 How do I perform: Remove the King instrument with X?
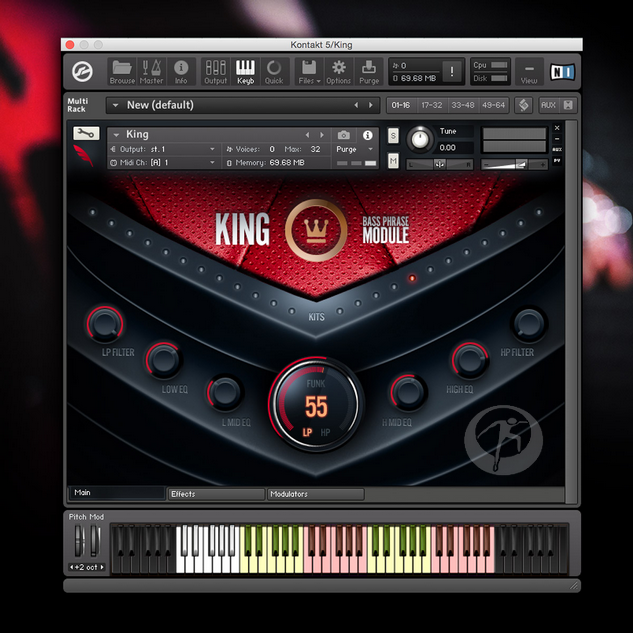[557, 128]
